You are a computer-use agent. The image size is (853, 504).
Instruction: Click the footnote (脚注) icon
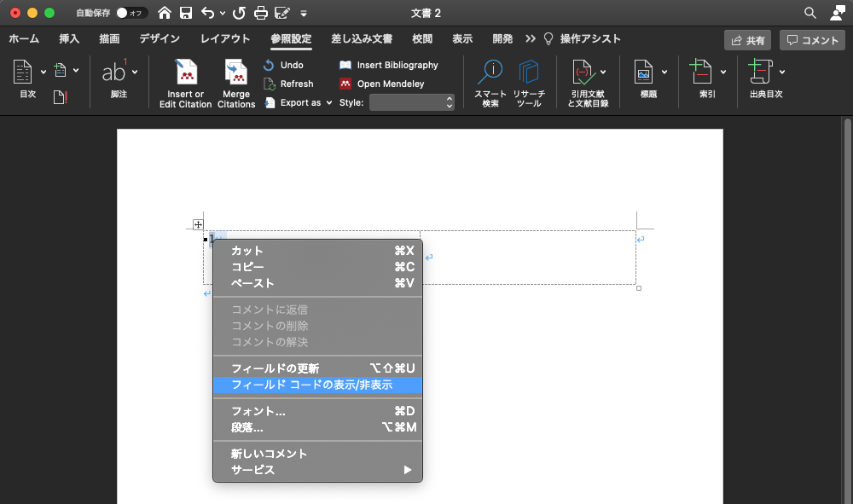point(114,72)
